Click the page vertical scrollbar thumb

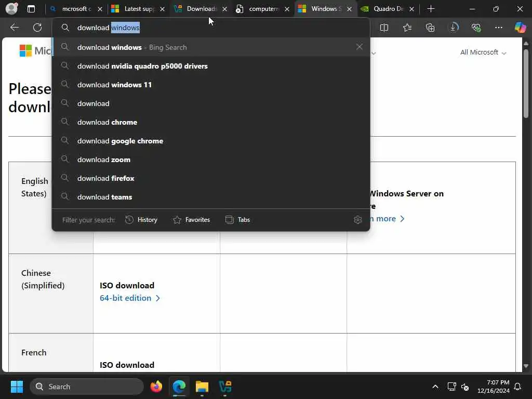coord(526,83)
